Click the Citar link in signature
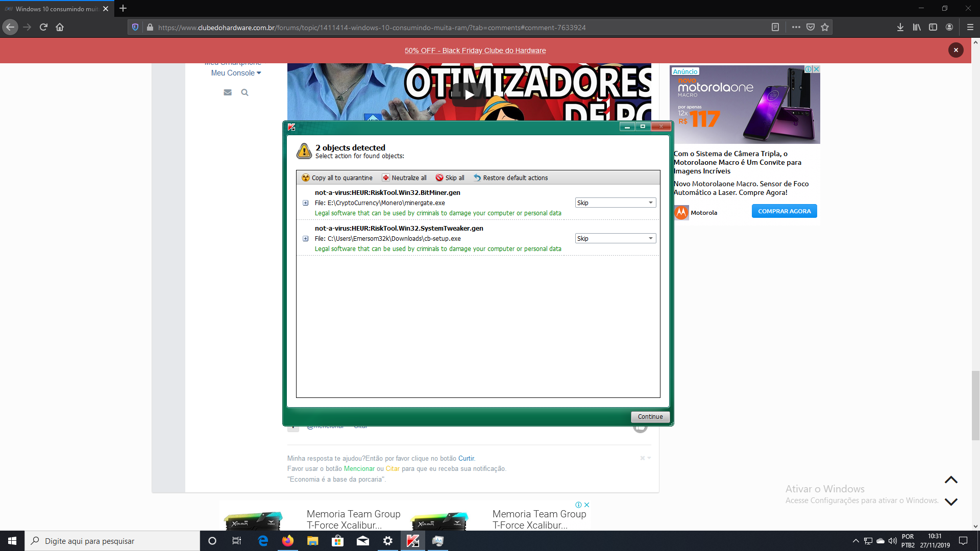This screenshot has width=980, height=551. [x=393, y=469]
